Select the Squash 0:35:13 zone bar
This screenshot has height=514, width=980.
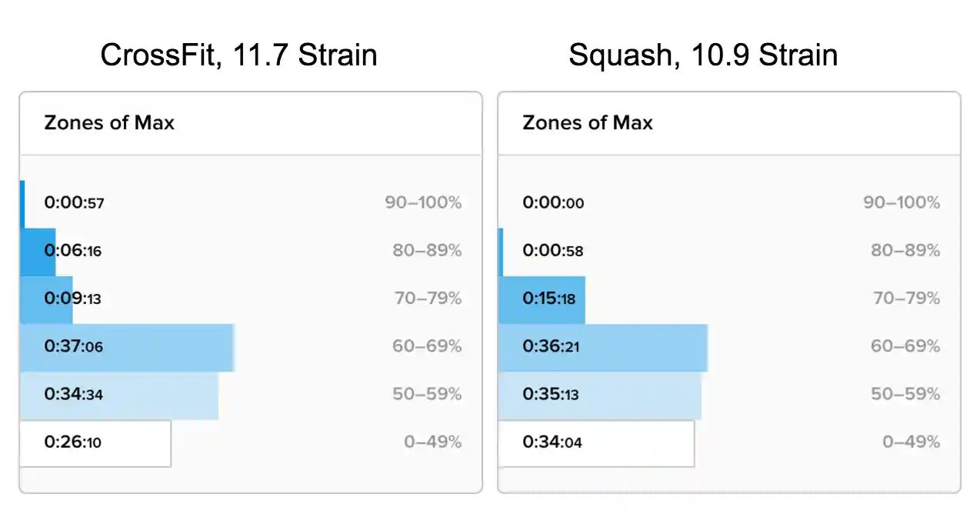coord(600,396)
